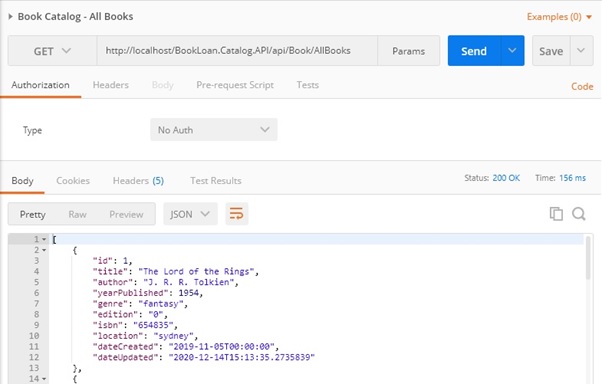Switch to the request Headers tab
602x384 pixels.
(111, 85)
